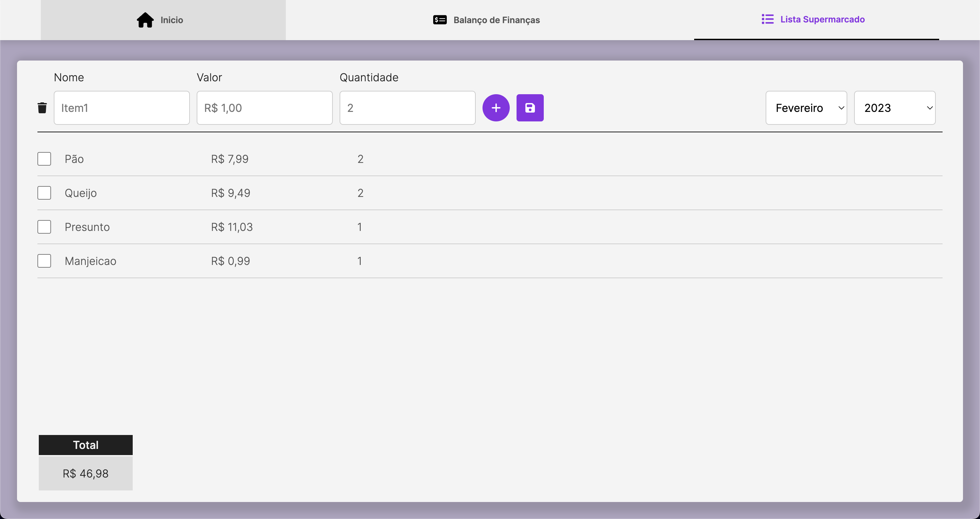Open the Fevereiro month dropdown
The width and height of the screenshot is (980, 519).
click(806, 108)
